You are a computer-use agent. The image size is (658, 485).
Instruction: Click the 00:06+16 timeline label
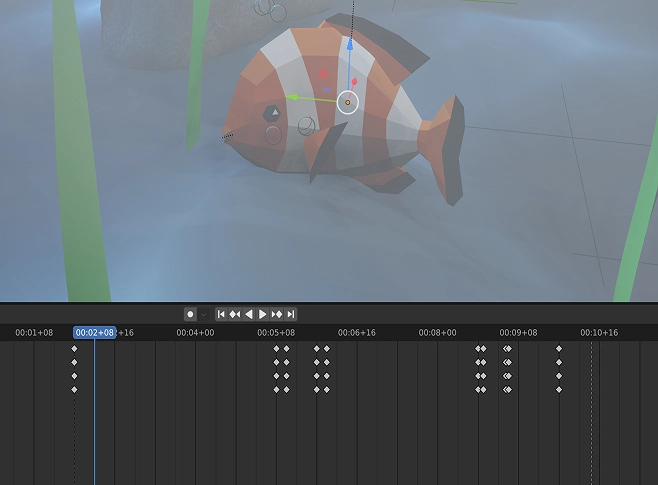pos(357,333)
